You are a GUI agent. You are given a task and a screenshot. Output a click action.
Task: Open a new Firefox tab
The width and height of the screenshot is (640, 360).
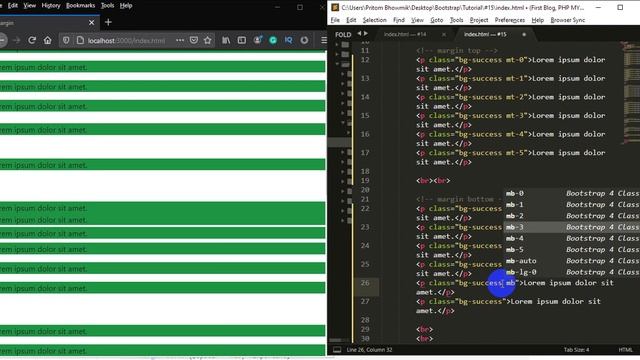coord(108,22)
